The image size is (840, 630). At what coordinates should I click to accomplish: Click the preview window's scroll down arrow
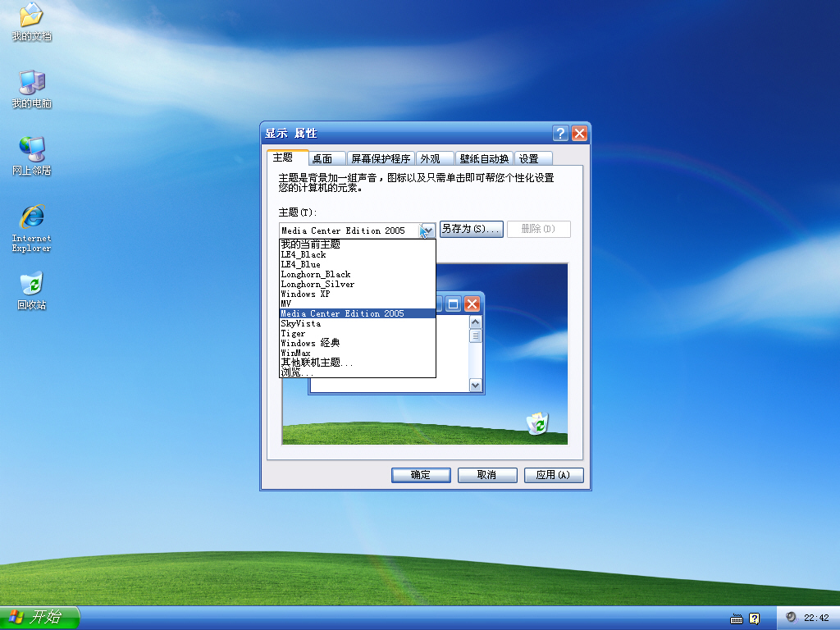pyautogui.click(x=475, y=386)
